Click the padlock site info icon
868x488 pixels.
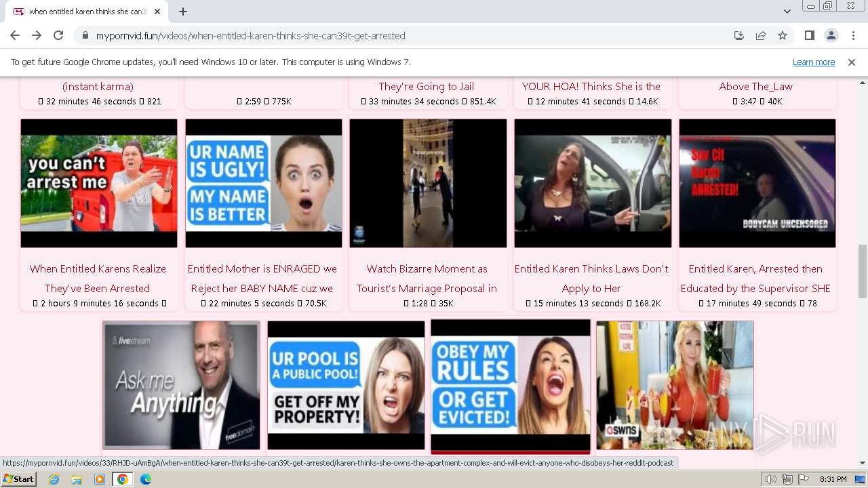coord(85,35)
